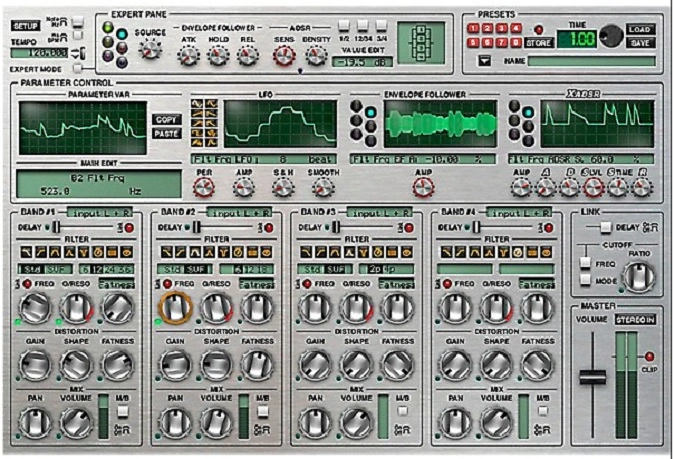Click the master CLIP indicator LED
675x459 pixels.
click(649, 357)
